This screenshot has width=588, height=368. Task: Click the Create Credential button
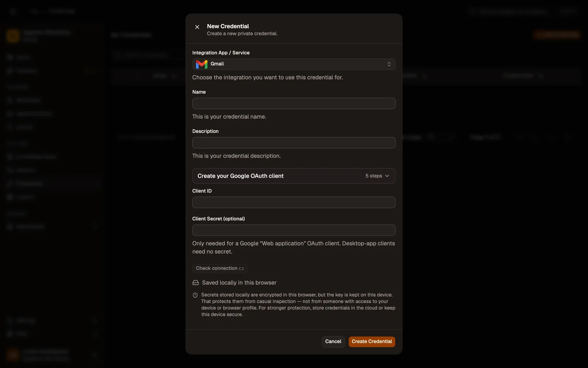[x=372, y=342]
